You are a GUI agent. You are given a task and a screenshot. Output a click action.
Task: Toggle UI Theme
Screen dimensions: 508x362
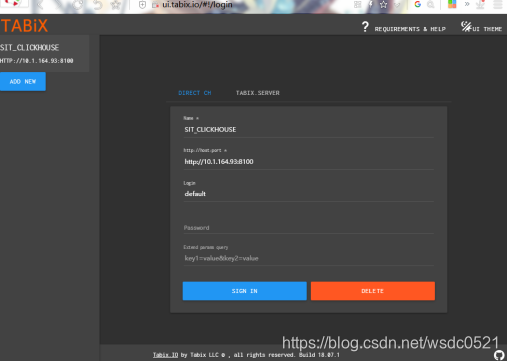487,29
